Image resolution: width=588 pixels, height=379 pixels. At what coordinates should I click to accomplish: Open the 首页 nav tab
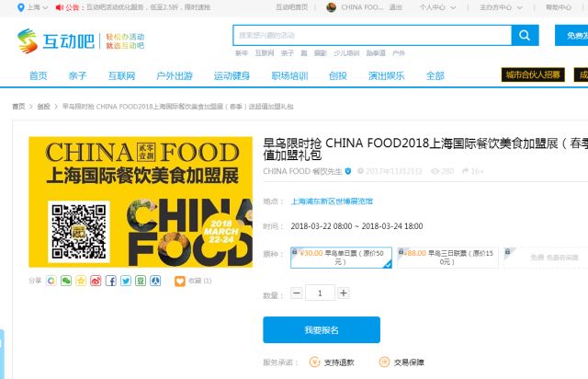point(39,75)
